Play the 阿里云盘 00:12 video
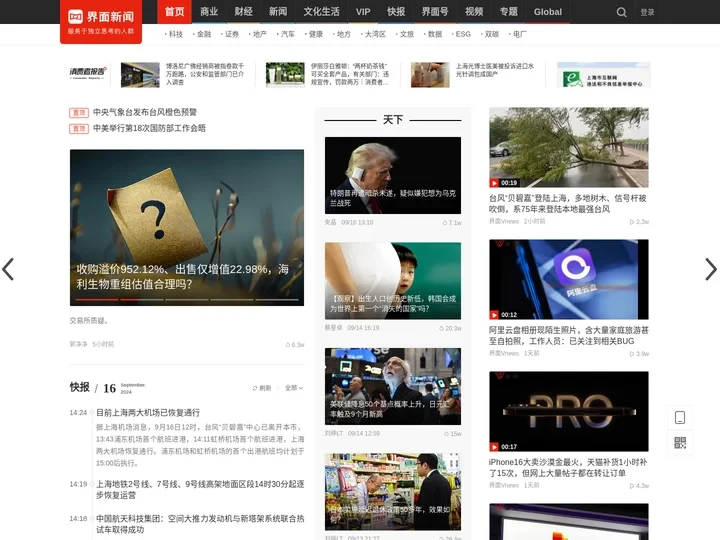 point(568,279)
